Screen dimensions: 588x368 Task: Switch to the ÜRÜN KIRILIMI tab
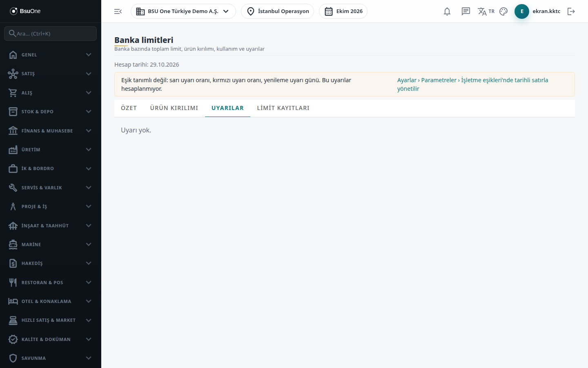(174, 108)
